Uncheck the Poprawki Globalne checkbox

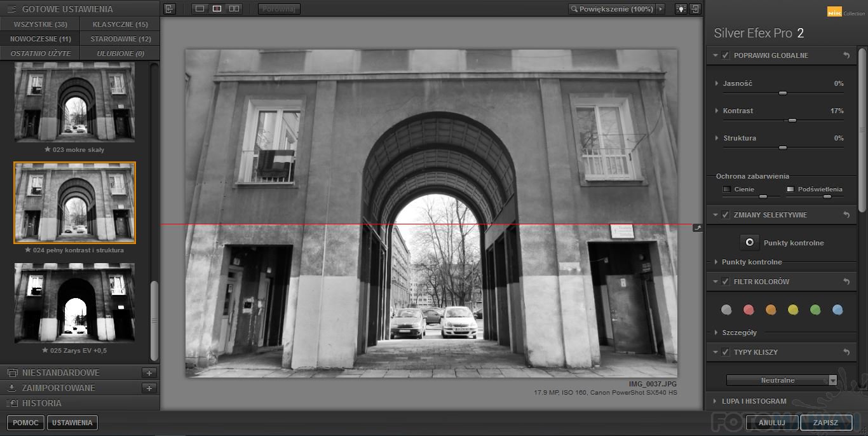[x=726, y=55]
